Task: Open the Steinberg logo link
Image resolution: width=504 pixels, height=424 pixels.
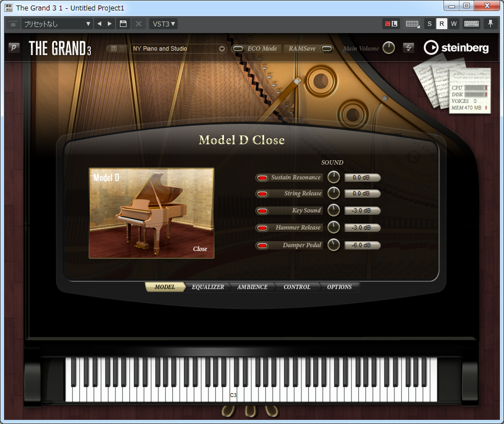Action: [456, 47]
